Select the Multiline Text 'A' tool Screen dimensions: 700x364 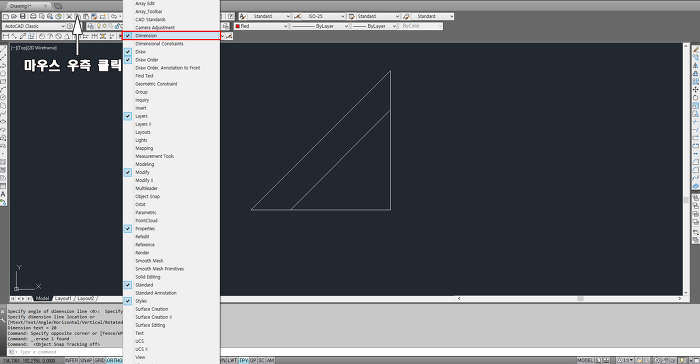click(3, 194)
